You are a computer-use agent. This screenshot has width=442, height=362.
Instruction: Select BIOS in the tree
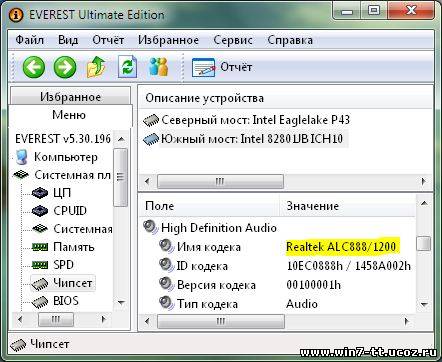pos(66,301)
